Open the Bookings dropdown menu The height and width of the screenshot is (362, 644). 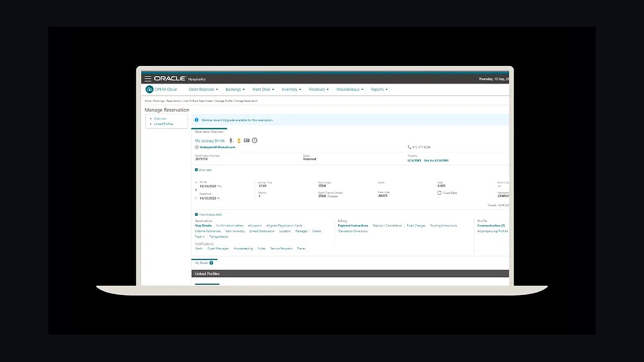[235, 90]
